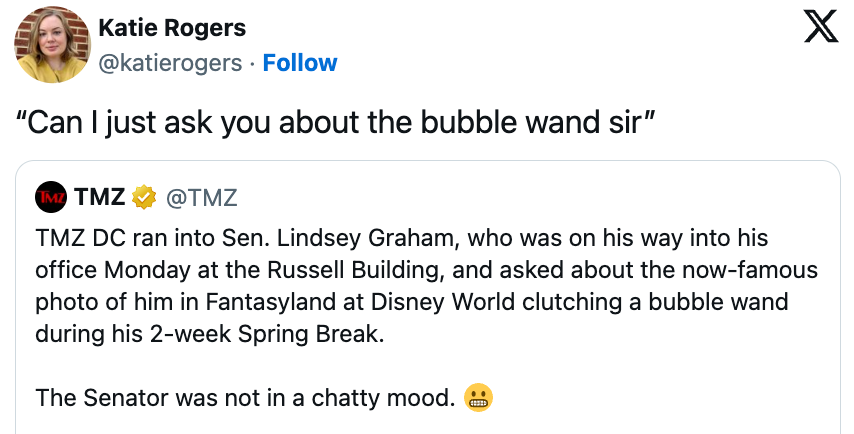Screen dimensions: 854x434
Task: Follow Katie Rogers via the Follow link
Action: [x=300, y=63]
